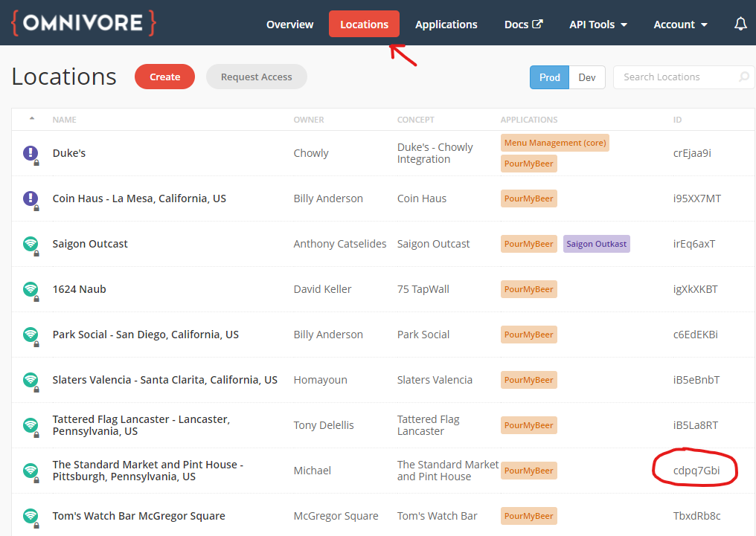This screenshot has width=756, height=536.
Task: Click the PourMyBeer tag for Slaters Valencia
Action: point(529,380)
